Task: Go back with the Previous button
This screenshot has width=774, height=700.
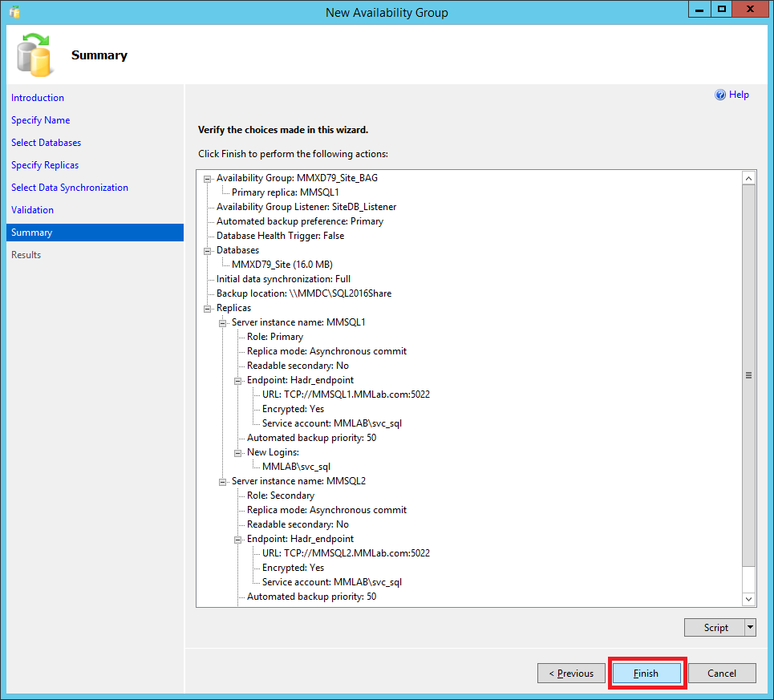Action: 571,674
